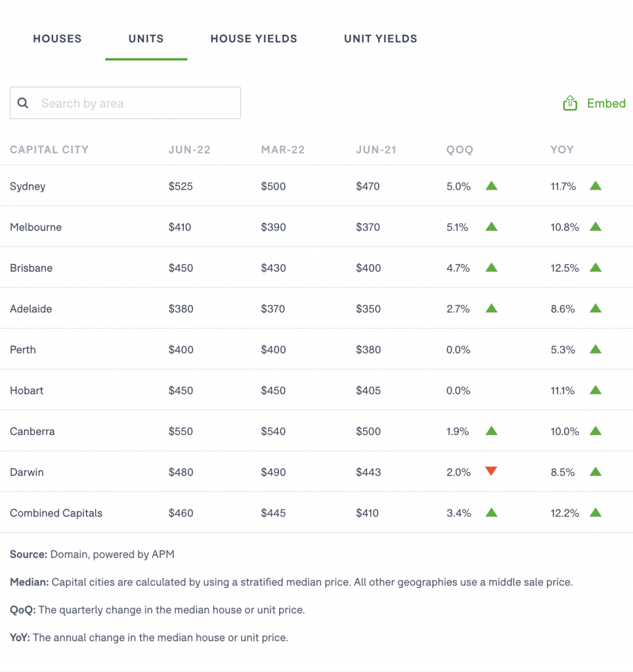Viewport: 633px width, 672px height.
Task: Click Hobart's YoY green up arrow
Action: tap(596, 390)
